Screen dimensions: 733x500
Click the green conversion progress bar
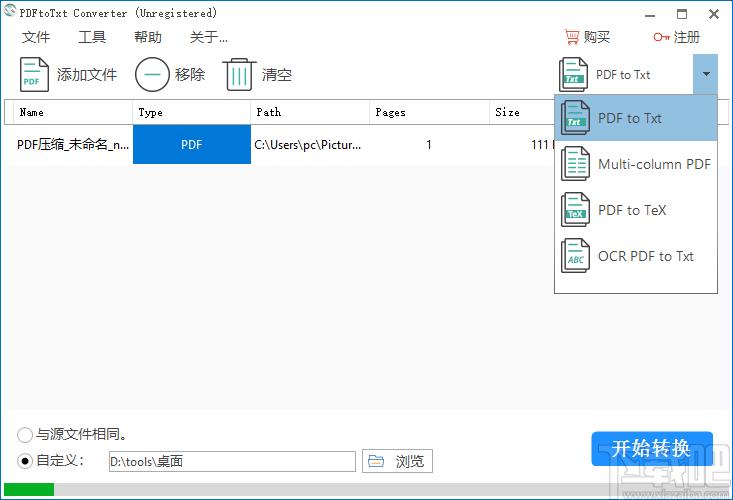29,489
